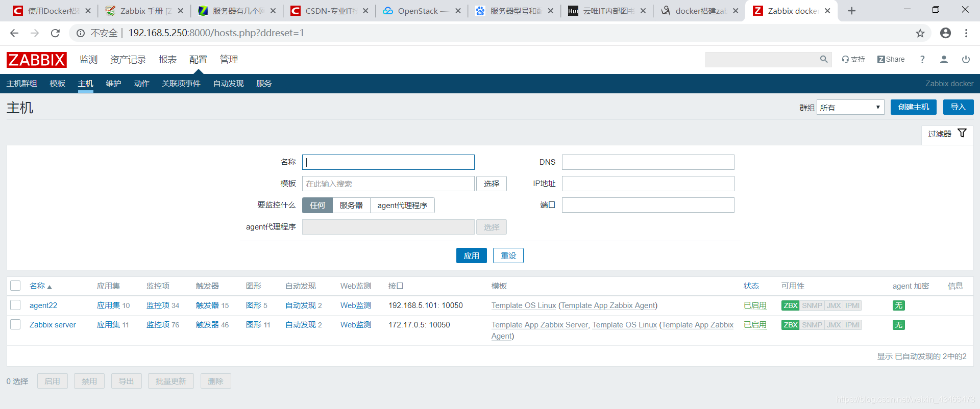Check the select-all hosts checkbox

(15, 286)
